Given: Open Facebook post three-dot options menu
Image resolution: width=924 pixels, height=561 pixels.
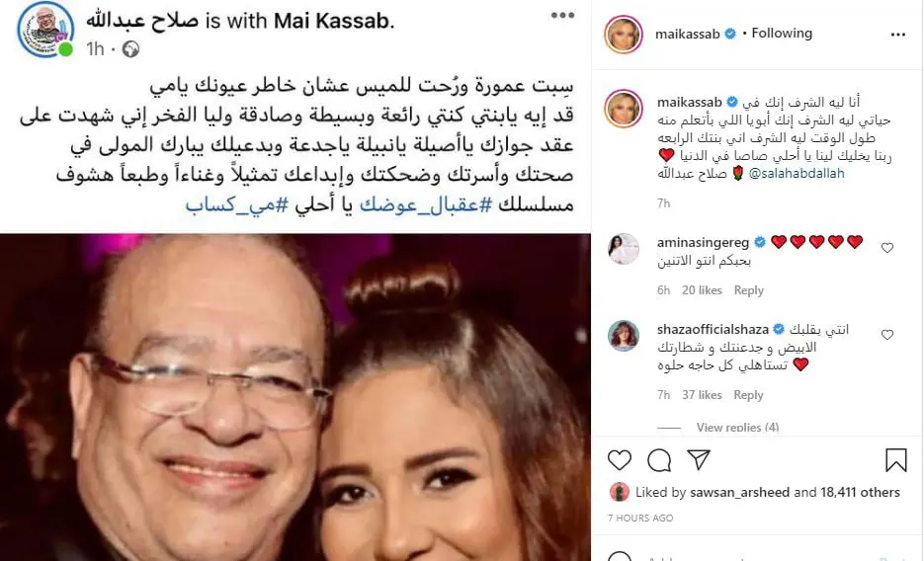Looking at the screenshot, I should pos(562,16).
